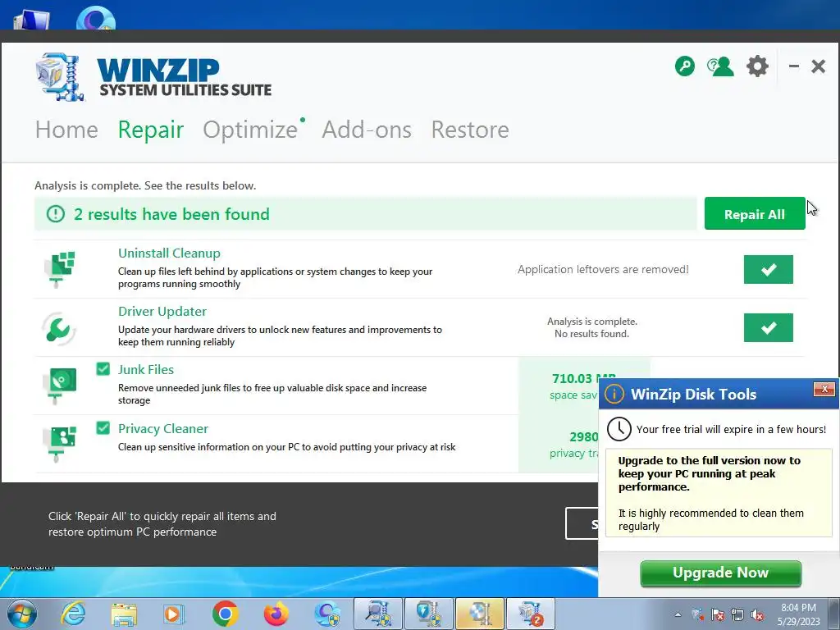Open the Driver Updater link
840x630 pixels.
[x=162, y=311]
